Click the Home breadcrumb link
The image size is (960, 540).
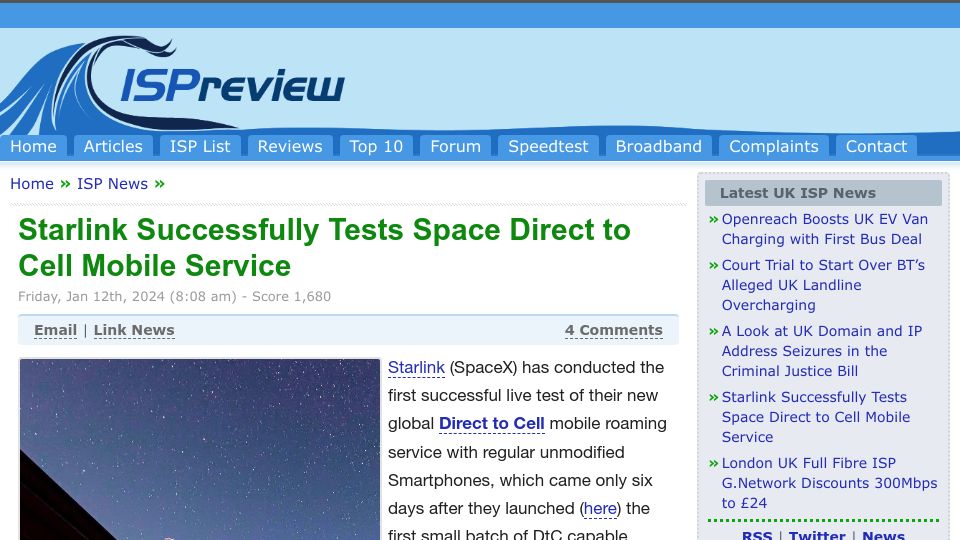(x=32, y=184)
